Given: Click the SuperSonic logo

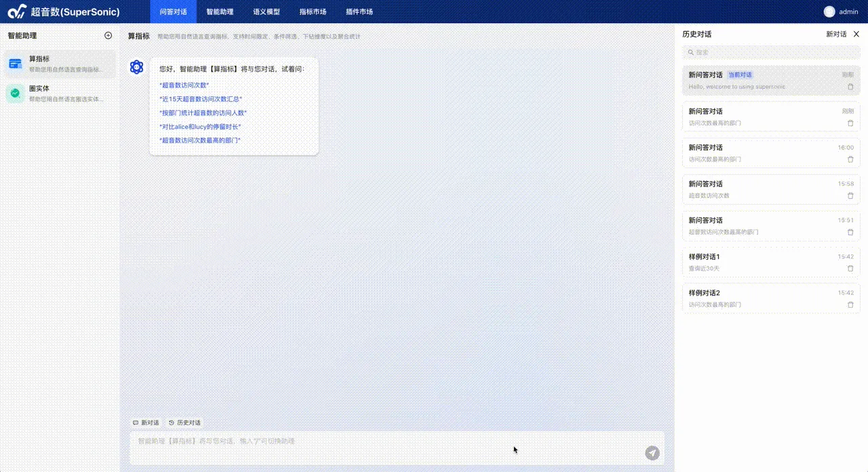Looking at the screenshot, I should [x=17, y=12].
